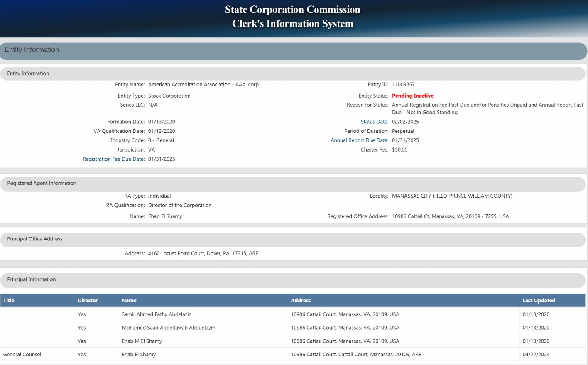Click the Principal Office Address section header
This screenshot has height=365, width=588.
point(35,239)
